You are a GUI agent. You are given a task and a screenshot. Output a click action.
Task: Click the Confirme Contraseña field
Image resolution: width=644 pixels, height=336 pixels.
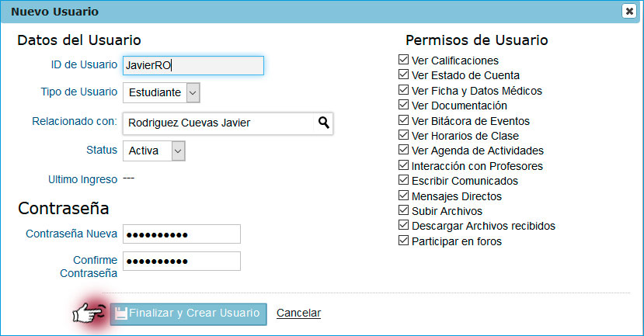coord(181,261)
